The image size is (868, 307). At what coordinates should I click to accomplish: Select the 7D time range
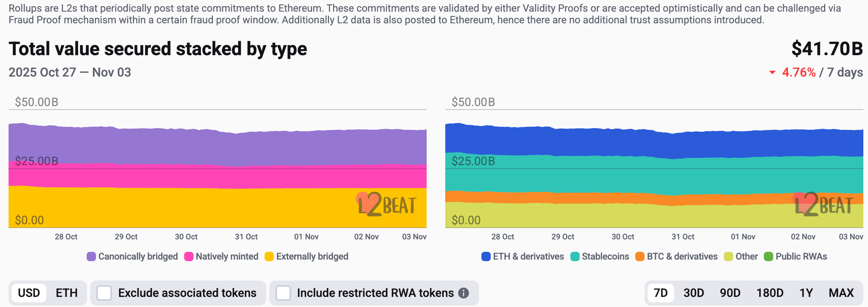(x=661, y=293)
